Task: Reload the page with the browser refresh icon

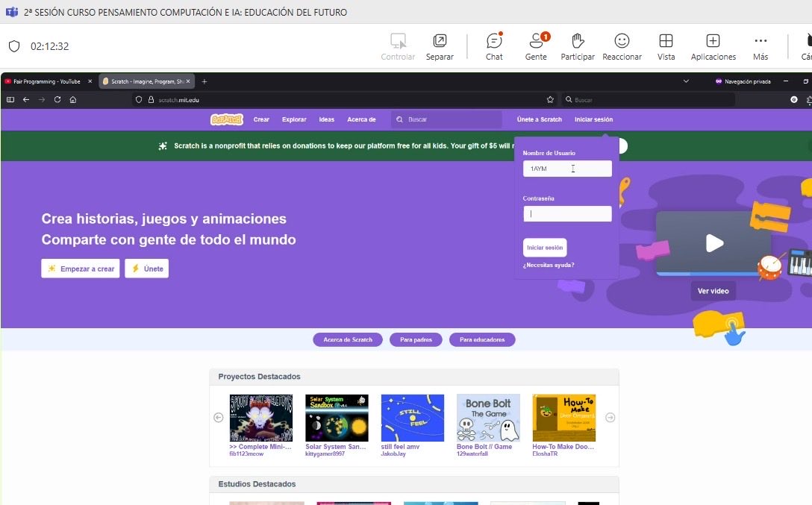Action: click(x=57, y=99)
